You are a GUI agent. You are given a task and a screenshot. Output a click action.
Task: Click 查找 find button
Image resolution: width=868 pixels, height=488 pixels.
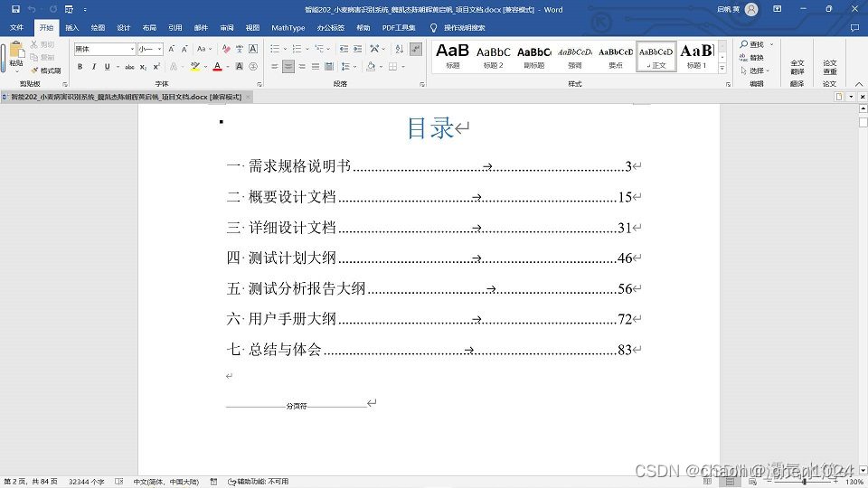click(x=751, y=44)
